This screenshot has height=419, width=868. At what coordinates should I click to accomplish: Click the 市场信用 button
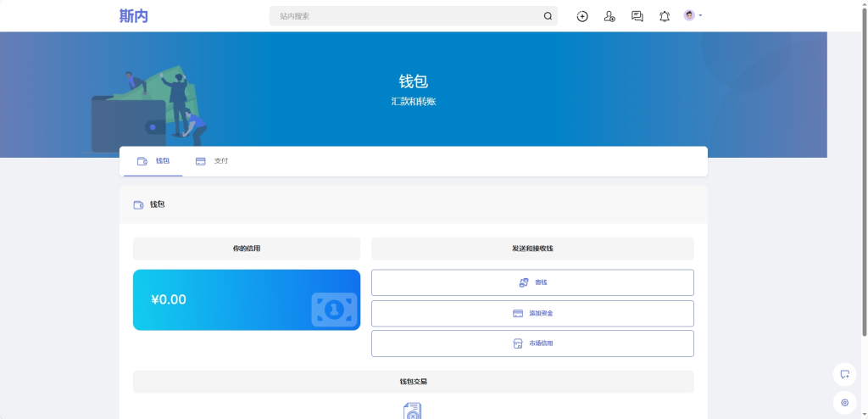(532, 344)
